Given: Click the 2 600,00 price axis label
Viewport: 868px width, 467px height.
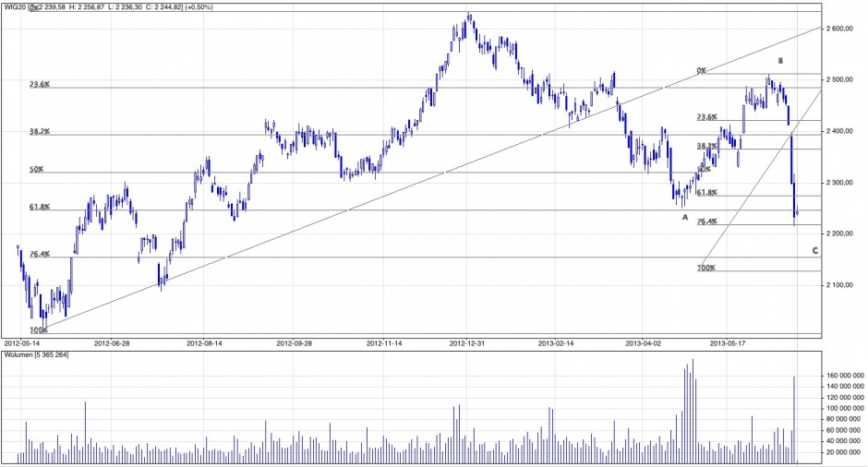Looking at the screenshot, I should coord(844,30).
